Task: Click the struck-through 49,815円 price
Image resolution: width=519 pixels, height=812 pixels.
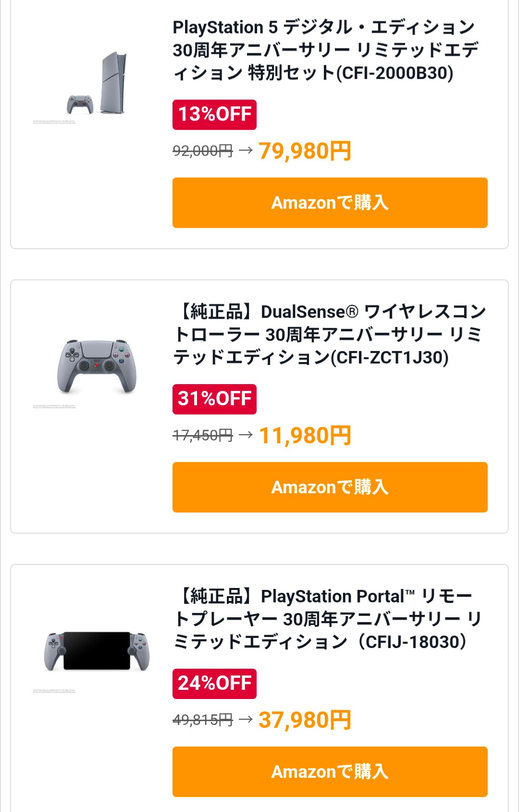Action: click(x=202, y=720)
